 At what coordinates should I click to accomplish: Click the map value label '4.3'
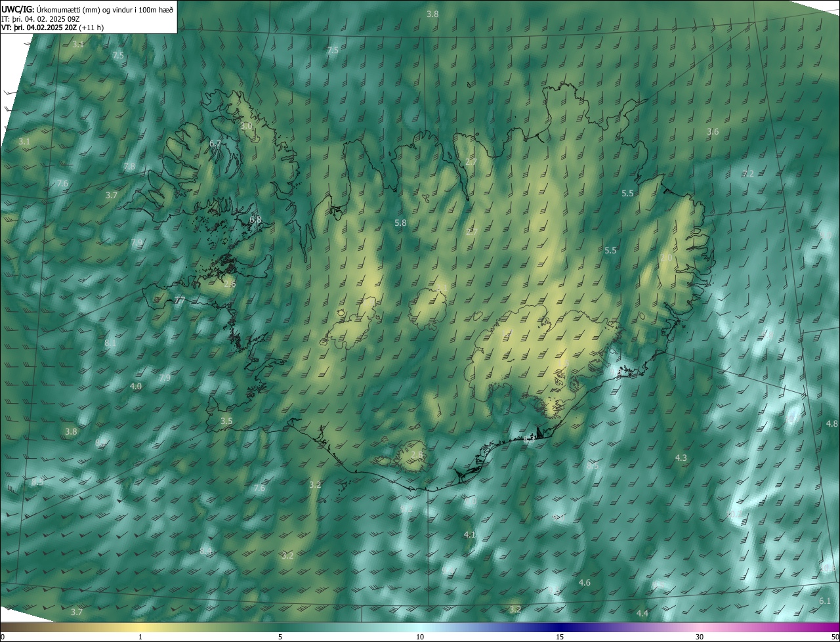click(681, 458)
